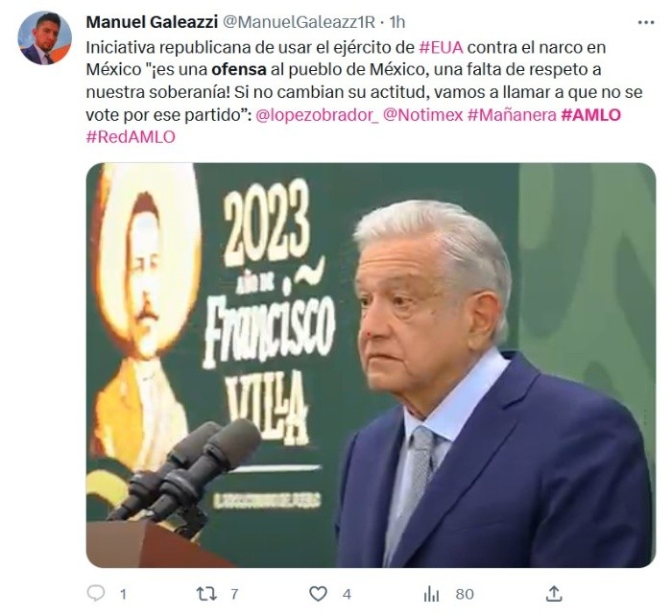Open Manuel Galeazzi's profile avatar

[44, 38]
